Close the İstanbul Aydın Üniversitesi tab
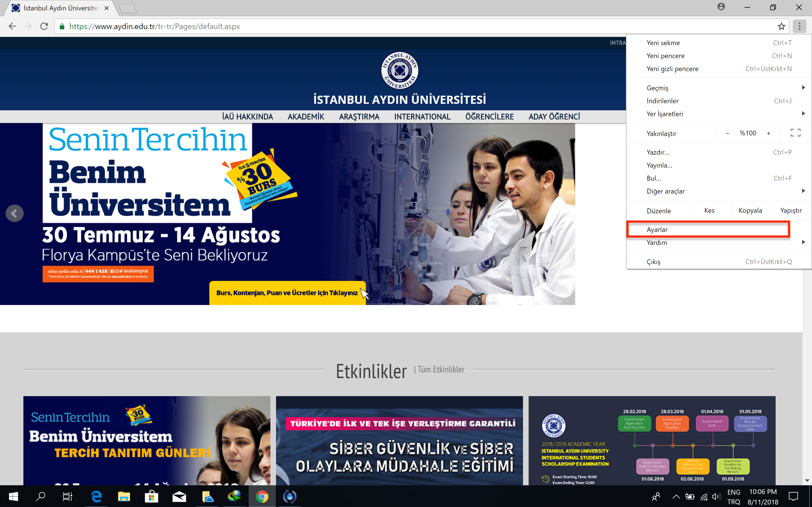812x507 pixels. (x=107, y=8)
